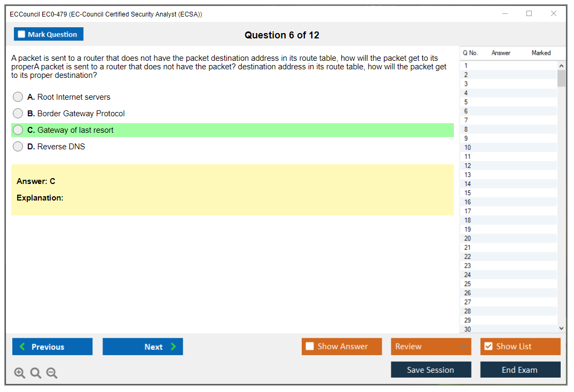Close the exam window

click(x=553, y=14)
